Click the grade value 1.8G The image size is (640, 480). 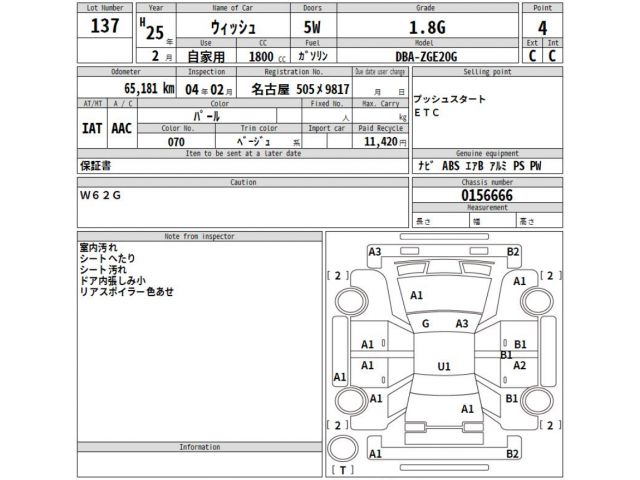click(x=427, y=27)
